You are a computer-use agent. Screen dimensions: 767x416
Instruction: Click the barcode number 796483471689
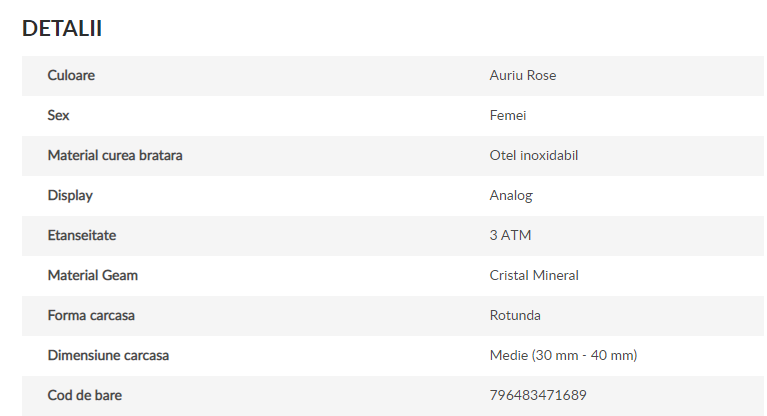click(538, 395)
